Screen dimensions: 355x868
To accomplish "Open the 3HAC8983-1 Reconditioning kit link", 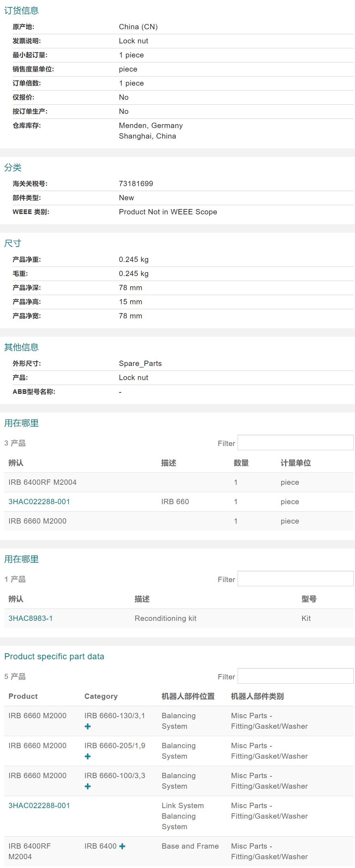I will coord(31,618).
